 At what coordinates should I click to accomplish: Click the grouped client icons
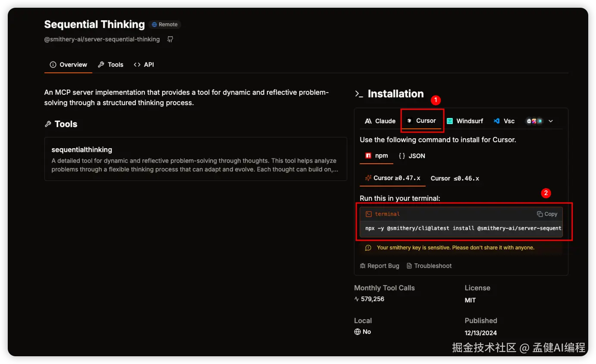coord(533,121)
